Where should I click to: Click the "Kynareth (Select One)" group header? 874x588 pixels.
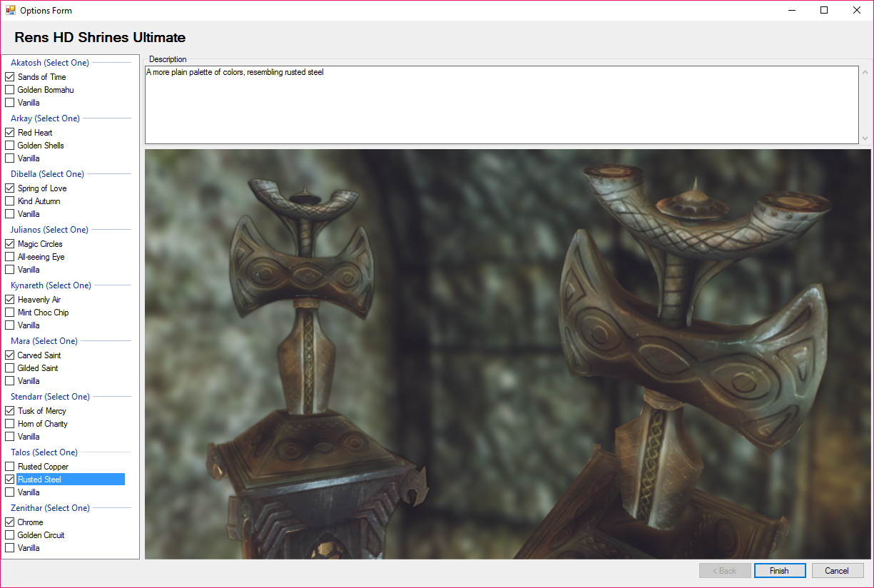[51, 285]
